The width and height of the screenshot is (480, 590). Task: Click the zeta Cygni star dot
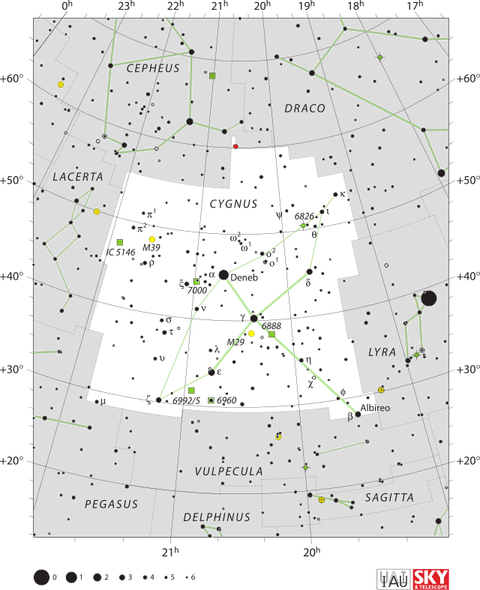(159, 400)
